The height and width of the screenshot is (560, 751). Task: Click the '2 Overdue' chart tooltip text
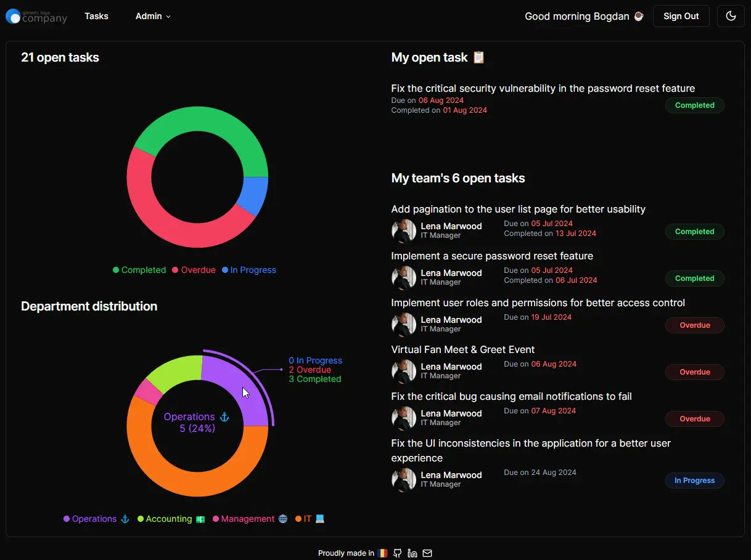[310, 370]
